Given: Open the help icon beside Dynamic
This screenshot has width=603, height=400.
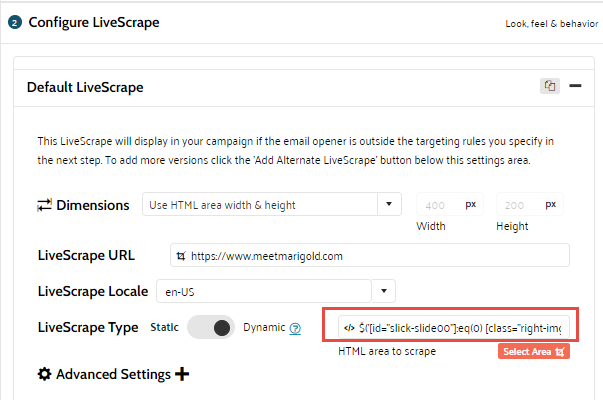Looking at the screenshot, I should (295, 327).
